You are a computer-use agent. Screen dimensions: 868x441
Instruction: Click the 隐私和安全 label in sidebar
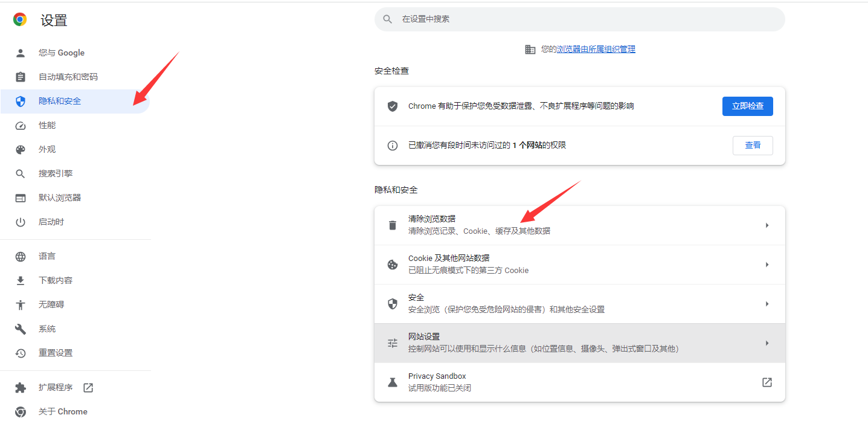point(60,101)
